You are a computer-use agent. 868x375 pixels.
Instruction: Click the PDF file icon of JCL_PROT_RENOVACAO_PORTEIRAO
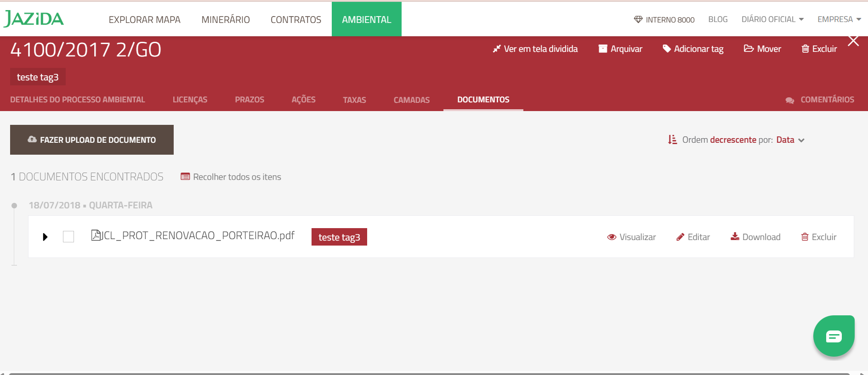96,235
